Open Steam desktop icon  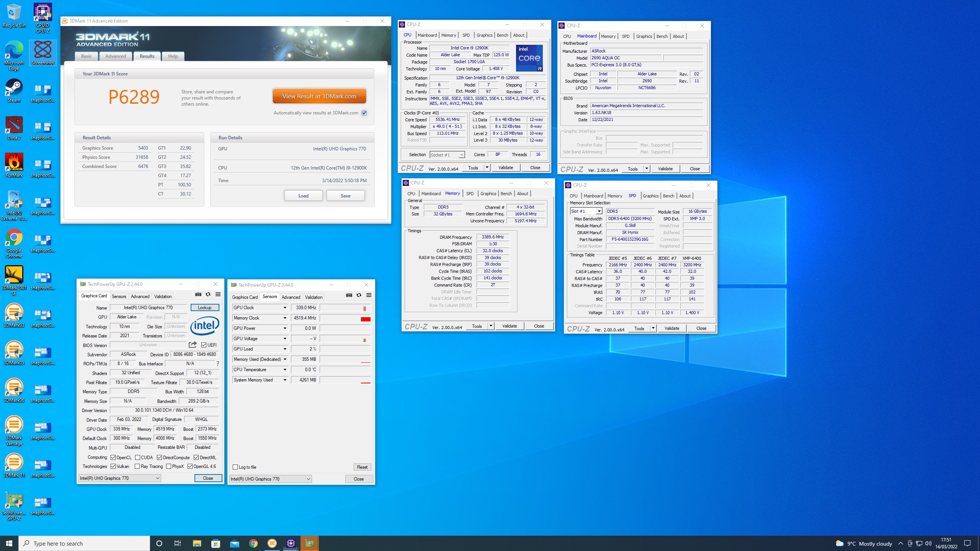pyautogui.click(x=14, y=91)
